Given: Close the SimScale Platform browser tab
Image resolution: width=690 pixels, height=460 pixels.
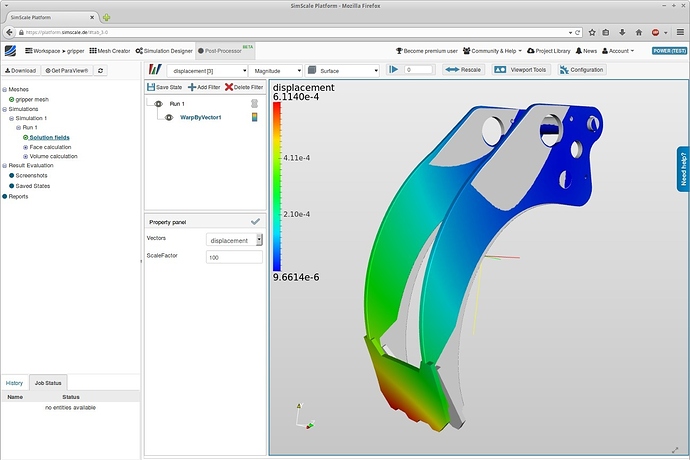Looking at the screenshot, I should coord(92,18).
